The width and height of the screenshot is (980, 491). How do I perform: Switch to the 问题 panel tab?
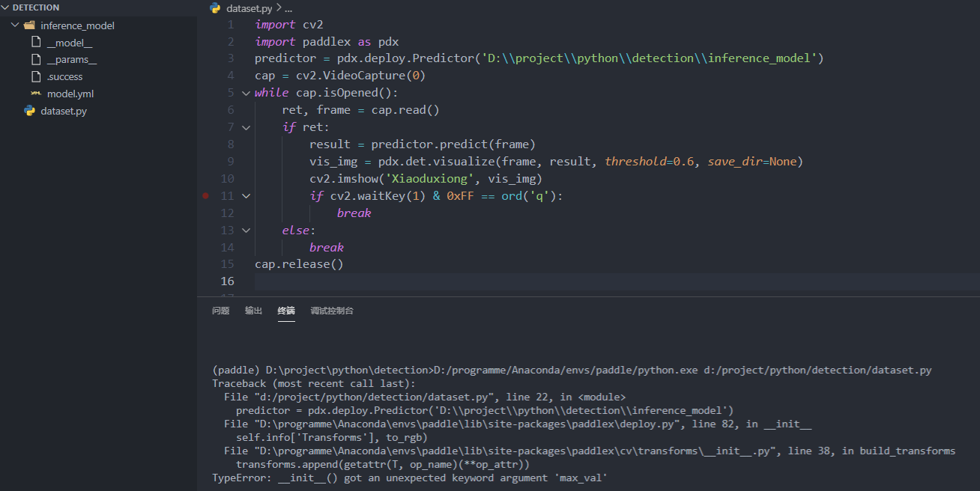pyautogui.click(x=220, y=310)
